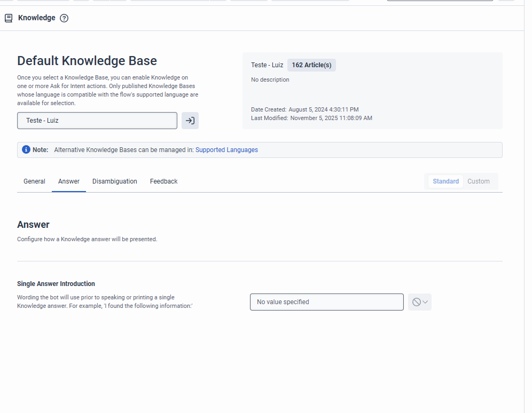Go to the Feedback tab

click(x=163, y=181)
